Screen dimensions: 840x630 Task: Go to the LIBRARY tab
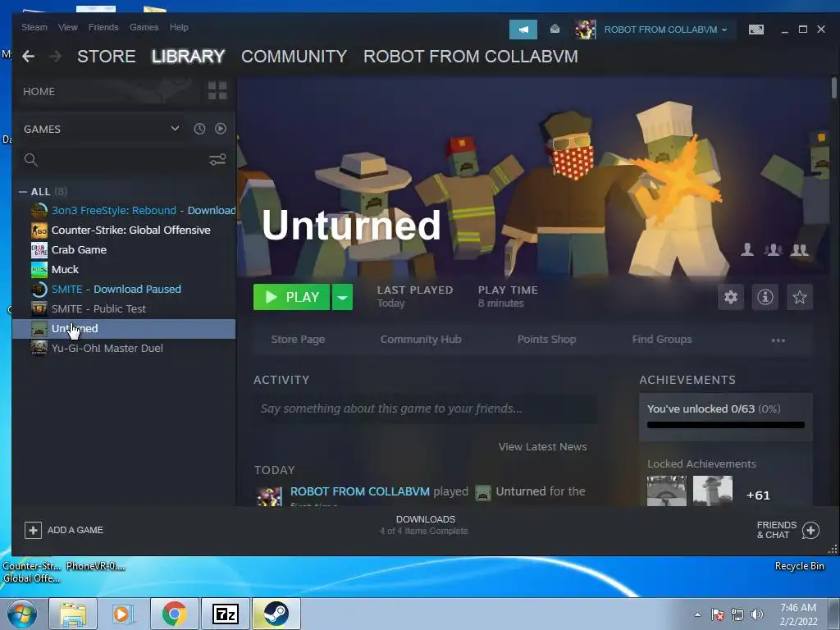188,57
